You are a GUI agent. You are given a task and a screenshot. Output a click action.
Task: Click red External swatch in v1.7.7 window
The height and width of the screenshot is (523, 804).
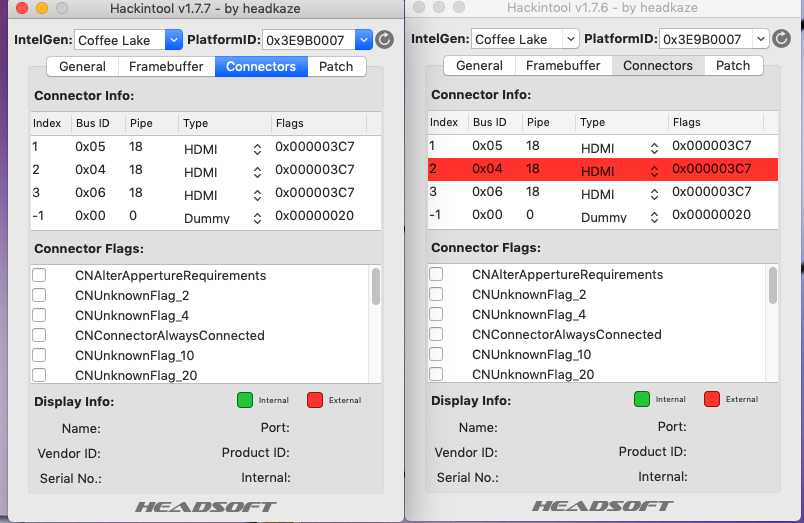315,400
